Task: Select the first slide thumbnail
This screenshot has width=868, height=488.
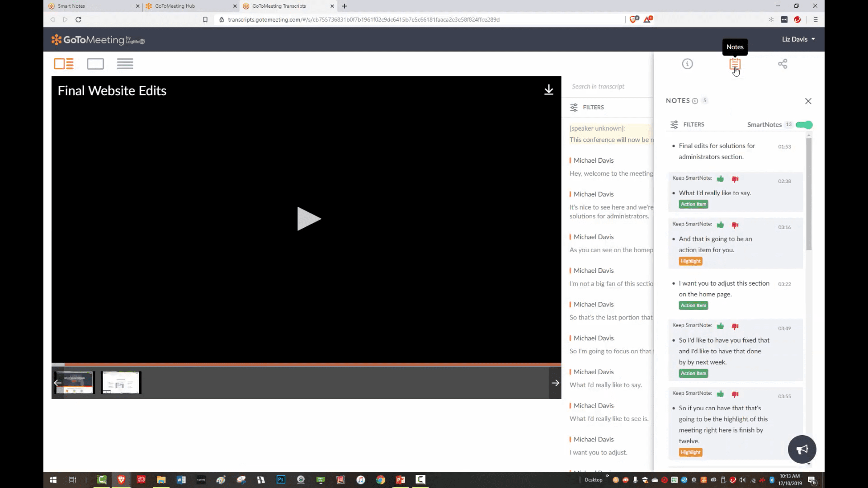Action: coord(75,383)
